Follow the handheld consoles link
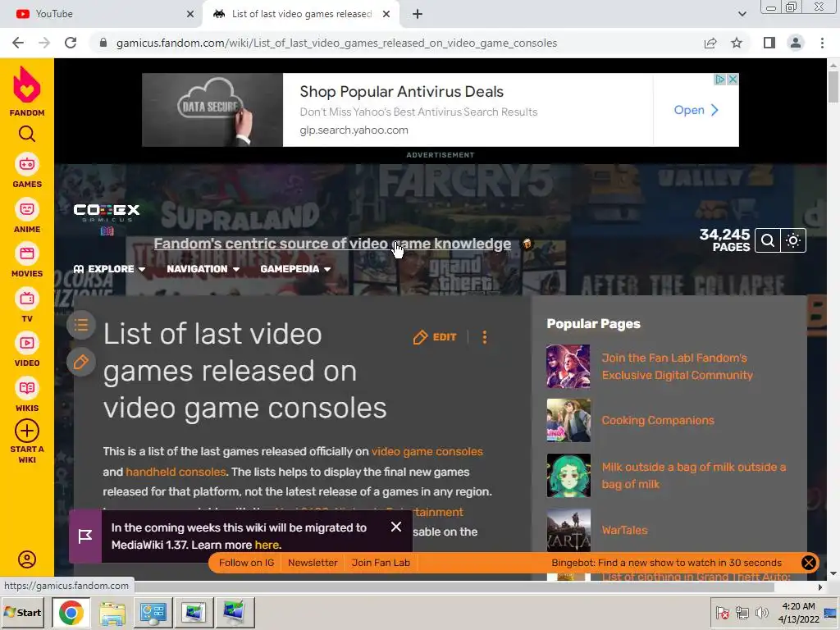 [x=176, y=472]
